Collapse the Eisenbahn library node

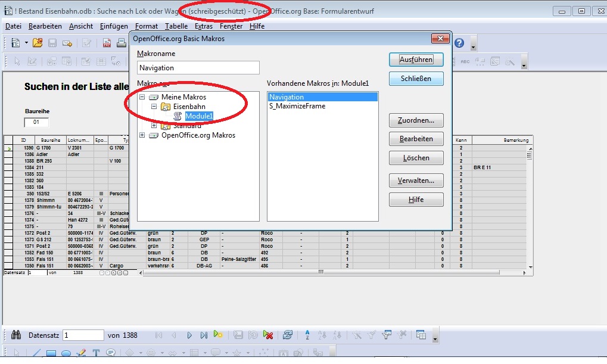click(154, 107)
